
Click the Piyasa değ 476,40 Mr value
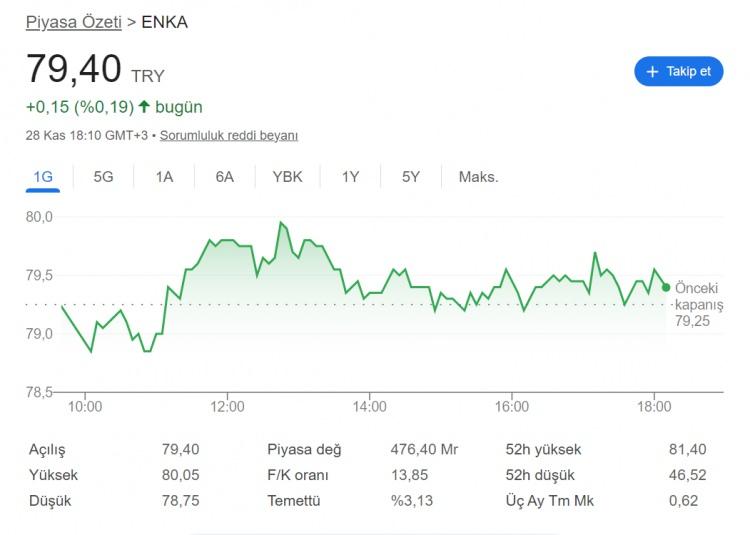pos(424,450)
